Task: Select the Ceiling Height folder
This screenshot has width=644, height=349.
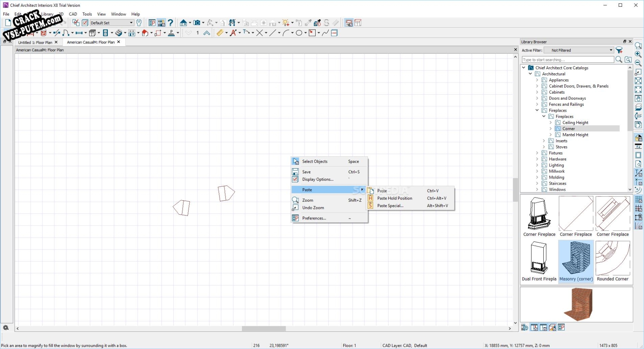Action: 575,123
